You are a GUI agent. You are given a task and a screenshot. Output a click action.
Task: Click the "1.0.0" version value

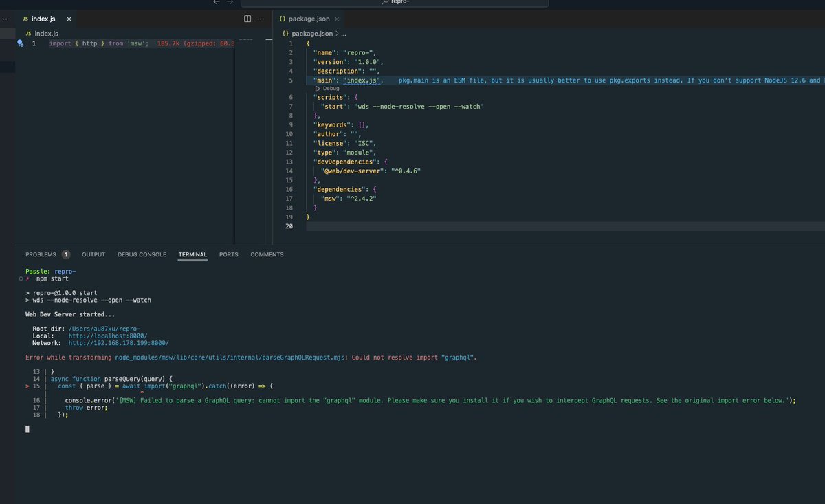coord(366,62)
